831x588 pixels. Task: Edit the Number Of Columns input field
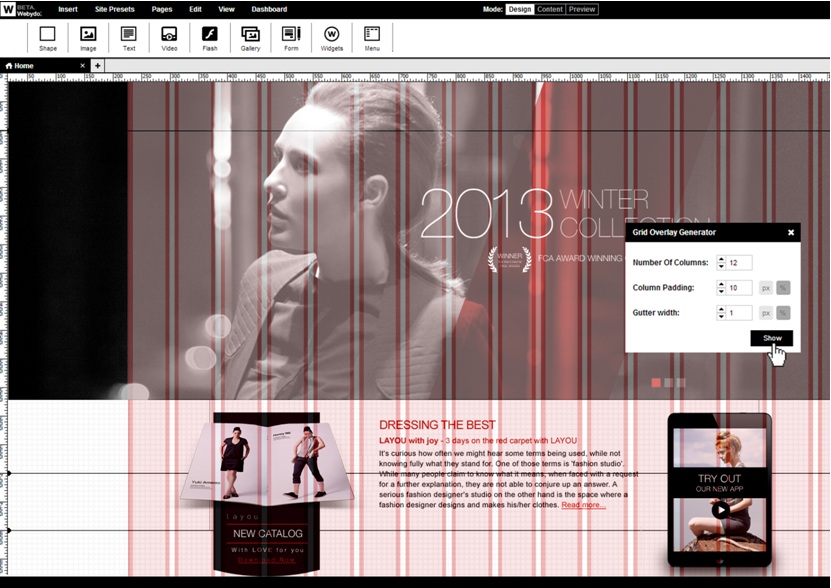coord(737,262)
